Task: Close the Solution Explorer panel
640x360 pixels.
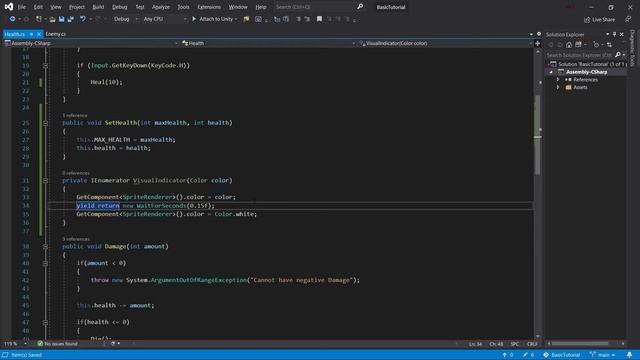Action: [622, 34]
